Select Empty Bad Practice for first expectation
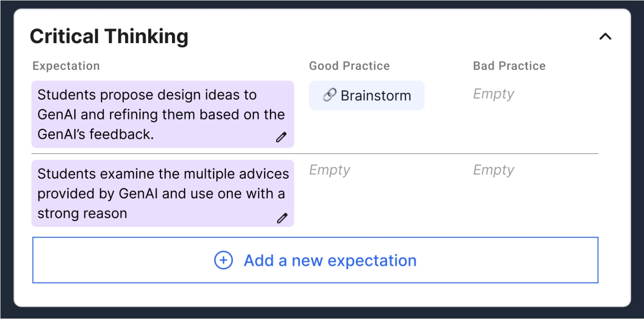 [x=494, y=94]
